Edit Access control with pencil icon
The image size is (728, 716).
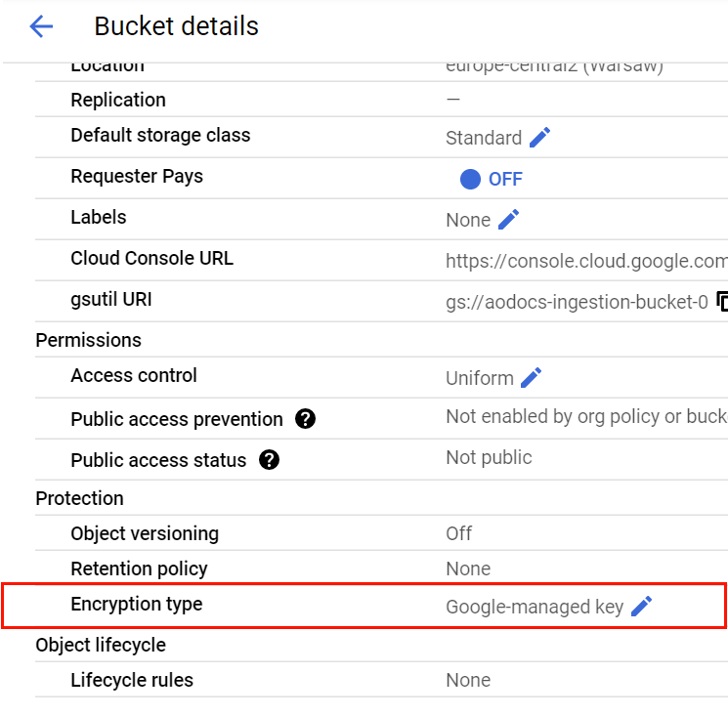531,378
